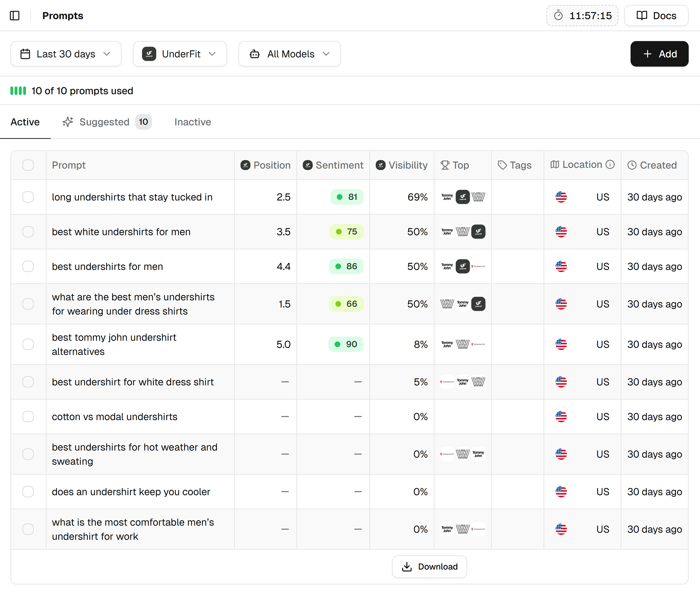Open the UnderFit brand selector dropdown
Image resolution: width=700 pixels, height=596 pixels.
(180, 54)
